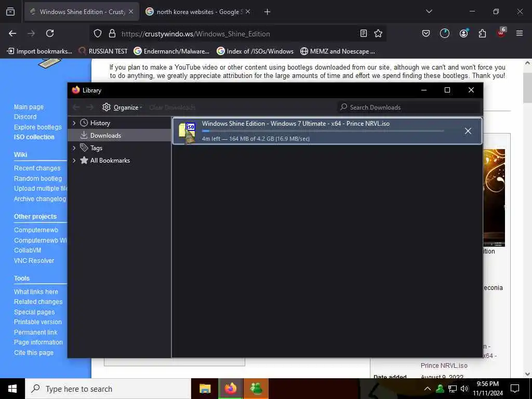List all tabs dropdown arrow

coord(429,11)
